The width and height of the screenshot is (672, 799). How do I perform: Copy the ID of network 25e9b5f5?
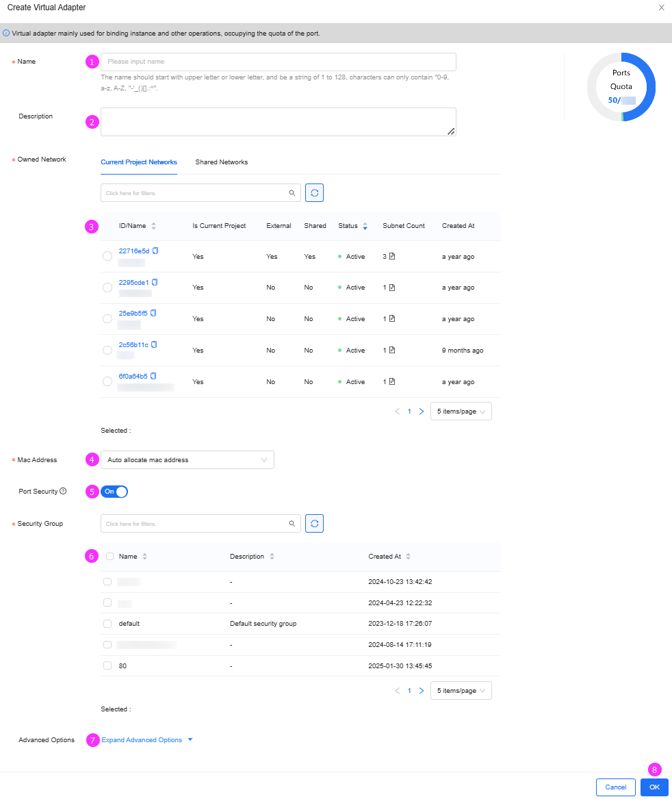point(153,313)
